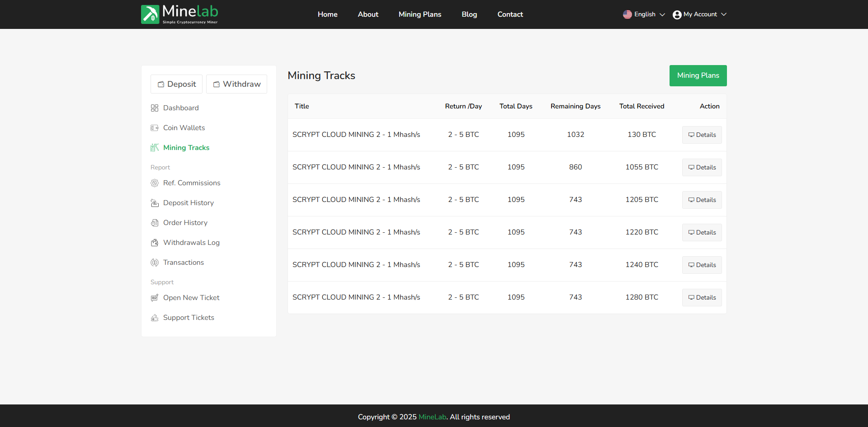This screenshot has height=427, width=868.
Task: Click the Withdrawals Log icon
Action: click(x=155, y=243)
